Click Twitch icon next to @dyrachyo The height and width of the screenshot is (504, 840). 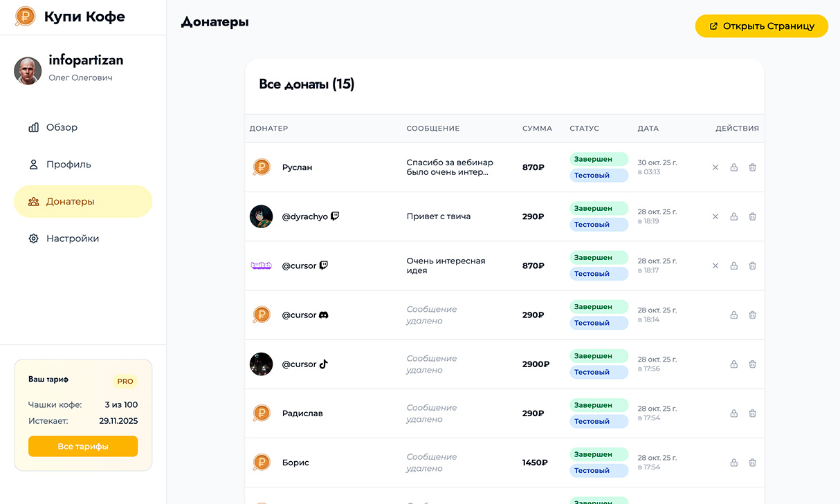coord(335,216)
